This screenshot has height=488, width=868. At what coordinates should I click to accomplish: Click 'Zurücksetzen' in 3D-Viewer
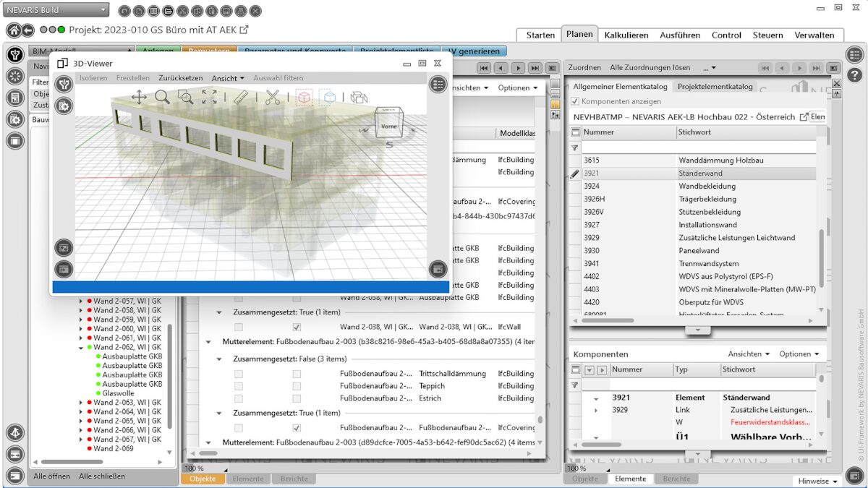click(181, 78)
